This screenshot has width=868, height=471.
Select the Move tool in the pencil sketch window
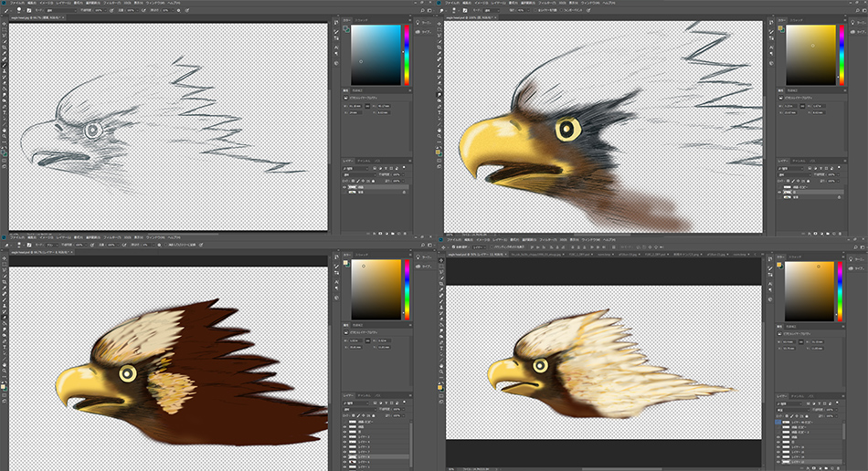(4, 25)
